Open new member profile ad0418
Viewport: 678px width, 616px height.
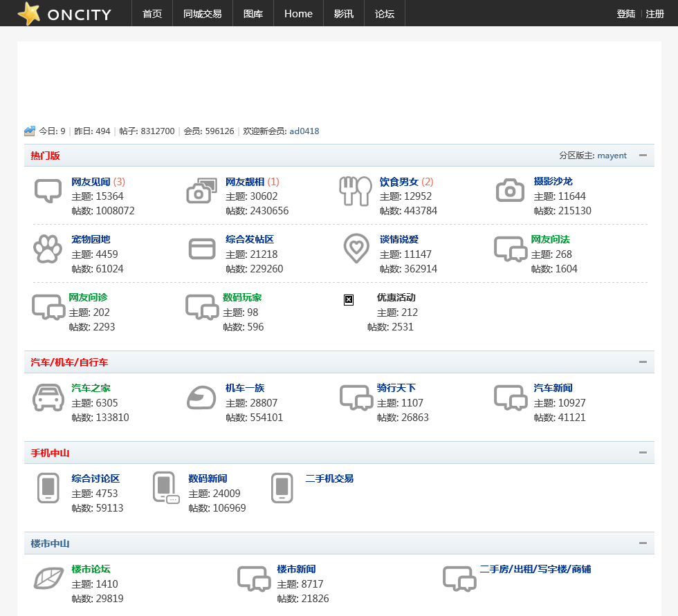point(304,131)
